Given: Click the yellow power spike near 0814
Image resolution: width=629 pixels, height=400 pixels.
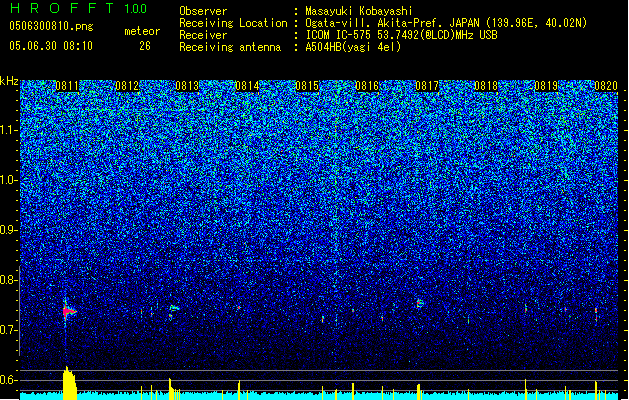Looking at the screenshot, I should point(239,390).
